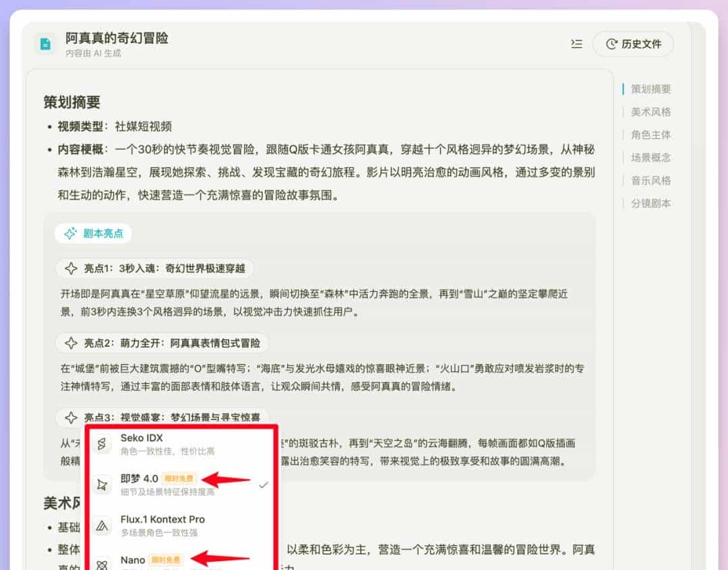Open the 历史文件 history panel
728x570 pixels.
(632, 44)
